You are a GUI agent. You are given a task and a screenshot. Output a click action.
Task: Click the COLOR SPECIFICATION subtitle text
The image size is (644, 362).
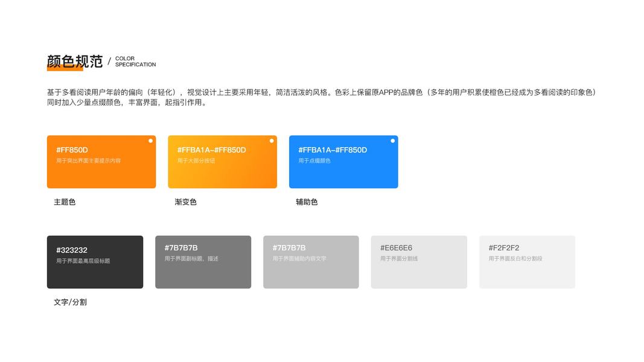[x=136, y=62]
